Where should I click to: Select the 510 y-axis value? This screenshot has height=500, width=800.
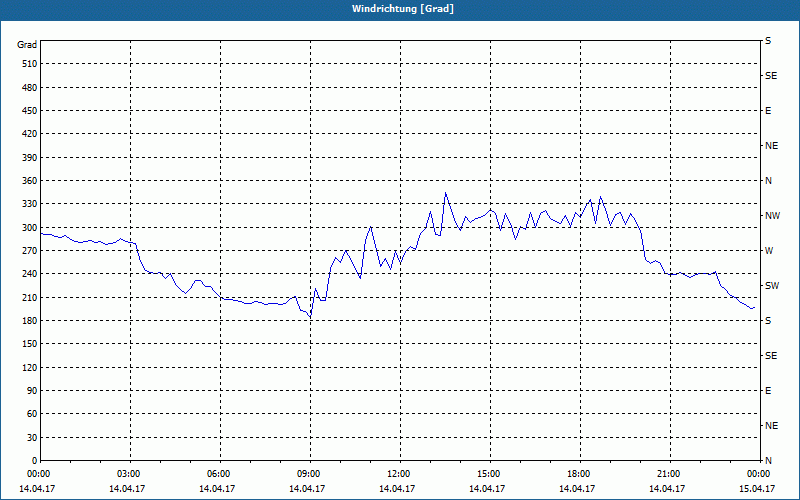click(30, 64)
